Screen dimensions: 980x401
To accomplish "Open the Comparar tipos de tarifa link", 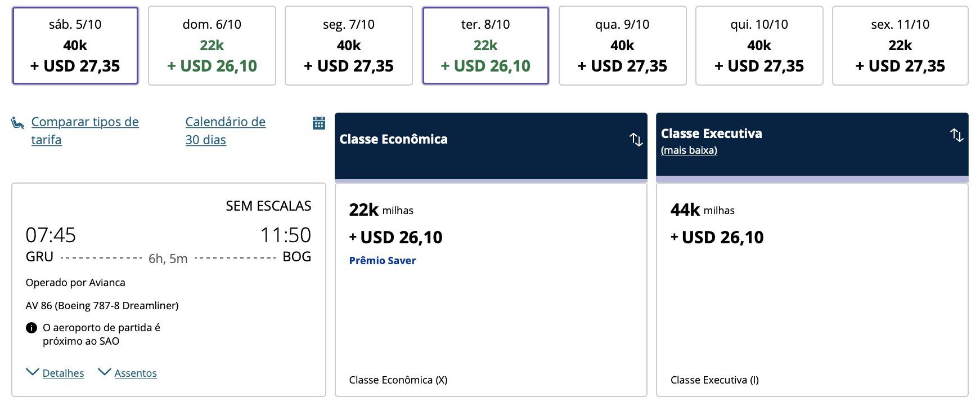I will pos(85,131).
